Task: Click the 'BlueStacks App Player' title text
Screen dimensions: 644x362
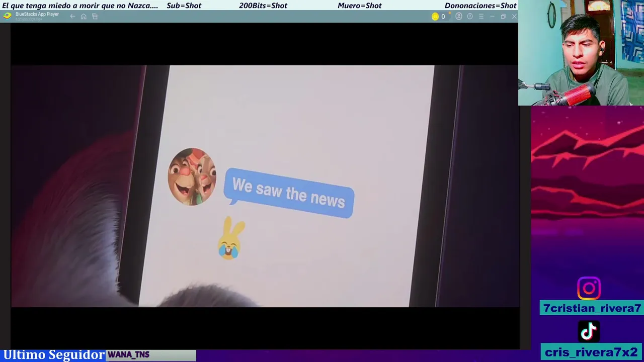Action: 37,14
